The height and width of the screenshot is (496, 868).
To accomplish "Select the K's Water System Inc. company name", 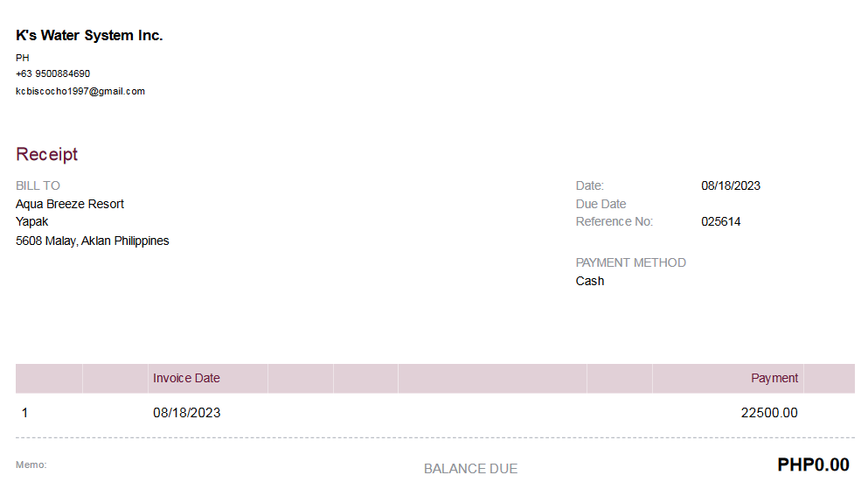I will click(89, 36).
